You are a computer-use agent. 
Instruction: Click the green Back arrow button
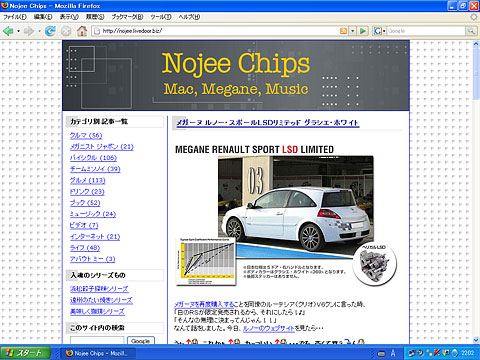point(8,31)
